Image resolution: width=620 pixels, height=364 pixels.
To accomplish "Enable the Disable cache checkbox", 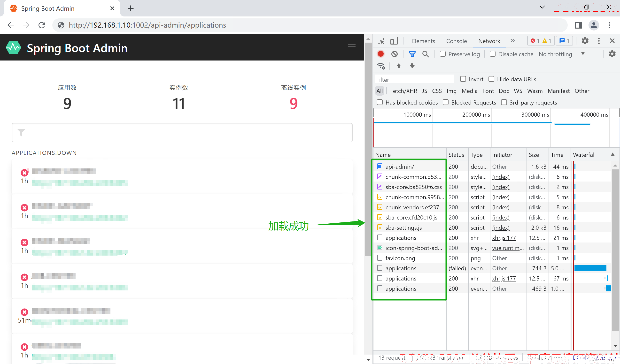I will (492, 54).
